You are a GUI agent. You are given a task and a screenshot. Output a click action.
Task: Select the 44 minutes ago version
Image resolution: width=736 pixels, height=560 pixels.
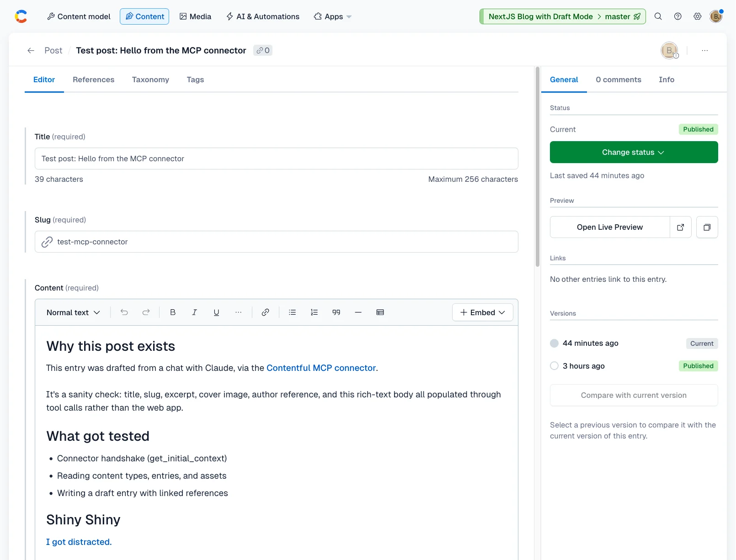(x=555, y=343)
